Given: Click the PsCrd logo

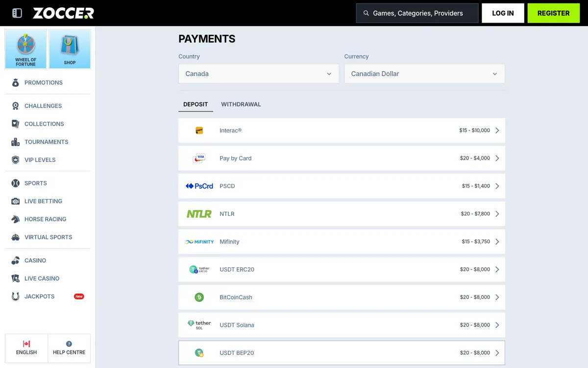Looking at the screenshot, I should click(x=199, y=186).
